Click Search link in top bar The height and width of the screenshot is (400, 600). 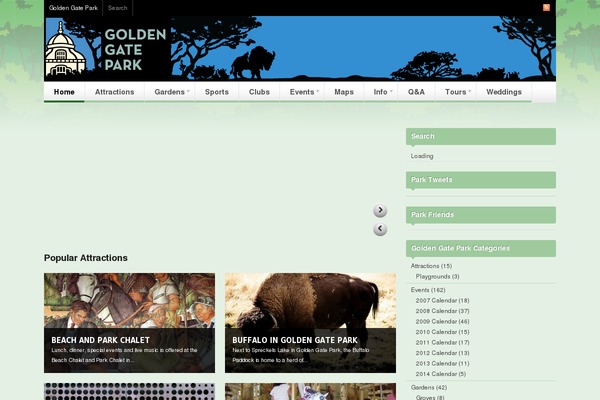click(x=117, y=8)
